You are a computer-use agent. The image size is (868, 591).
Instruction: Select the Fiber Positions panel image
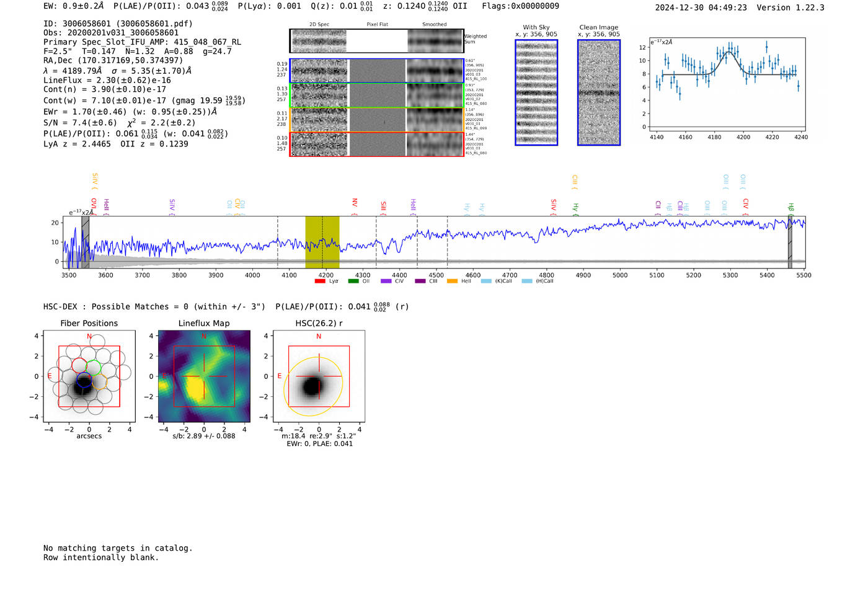coord(89,376)
